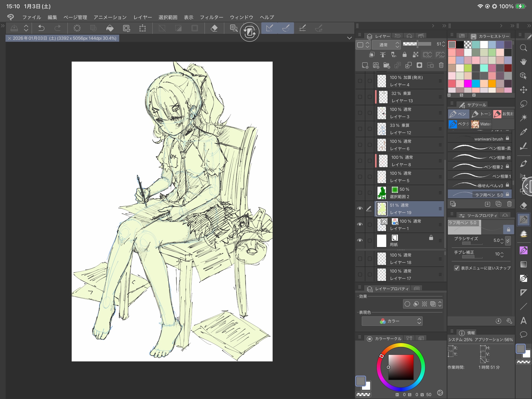Screen dimensions: 532x399
Task: Select the Balloon speech bubble tool
Action: point(523,334)
